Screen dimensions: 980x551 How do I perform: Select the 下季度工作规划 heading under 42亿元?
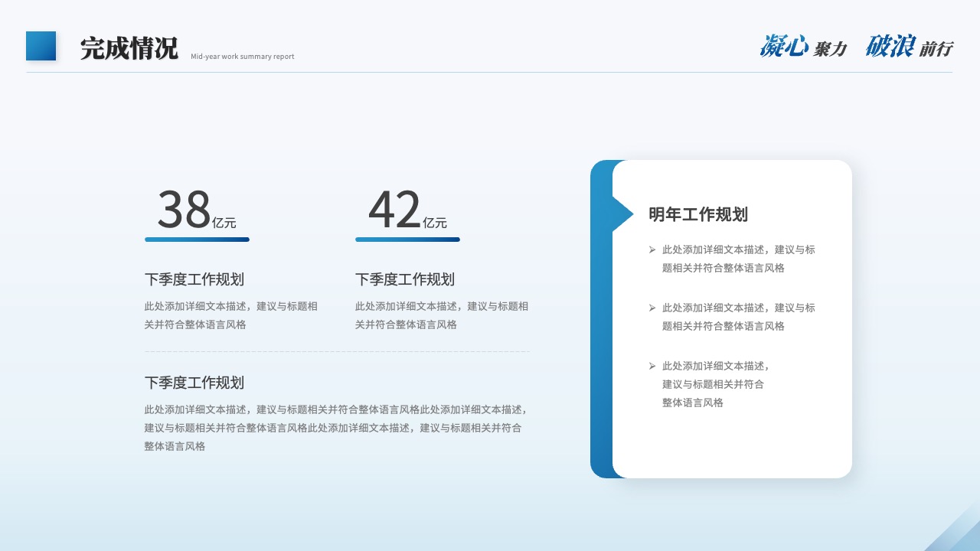(x=405, y=279)
